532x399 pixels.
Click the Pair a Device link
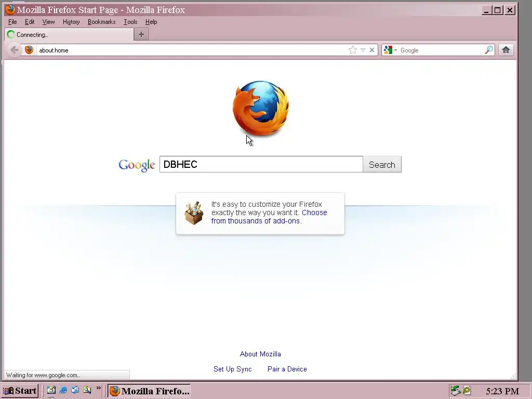tap(287, 369)
